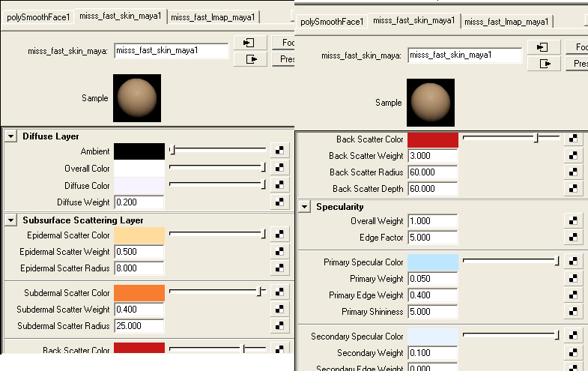Click the Focus button in left panel
588x371 pixels.
pyautogui.click(x=283, y=43)
